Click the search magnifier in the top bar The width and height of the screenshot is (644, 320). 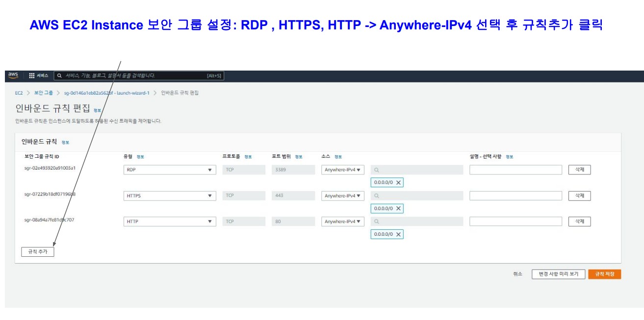[x=60, y=75]
